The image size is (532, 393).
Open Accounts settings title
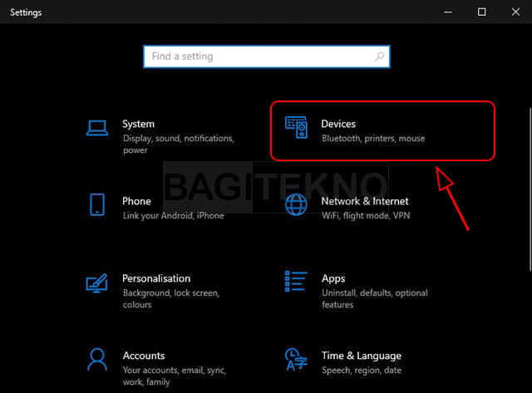coord(144,356)
